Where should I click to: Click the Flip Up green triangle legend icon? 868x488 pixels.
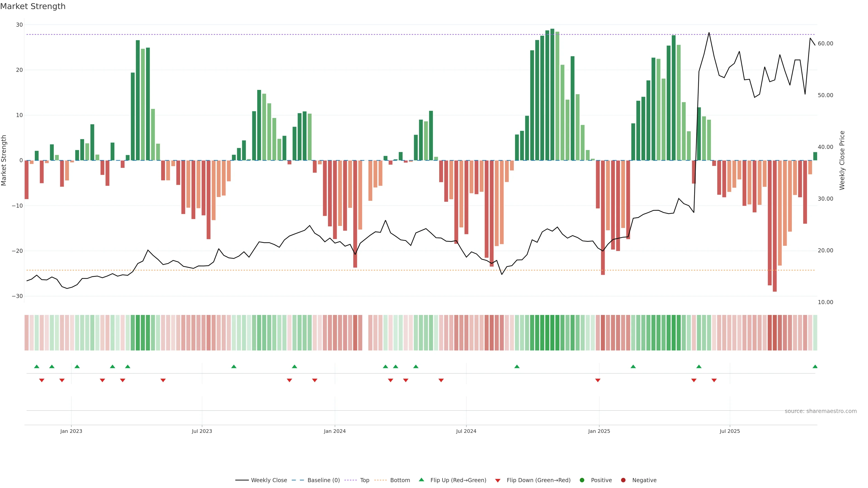pos(421,480)
